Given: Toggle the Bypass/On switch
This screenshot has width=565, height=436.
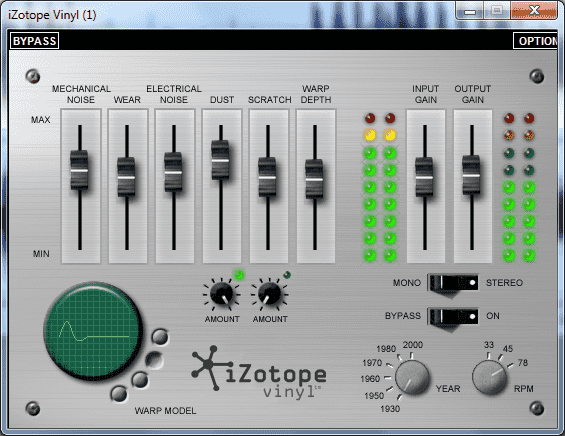Looking at the screenshot, I should click(x=454, y=316).
